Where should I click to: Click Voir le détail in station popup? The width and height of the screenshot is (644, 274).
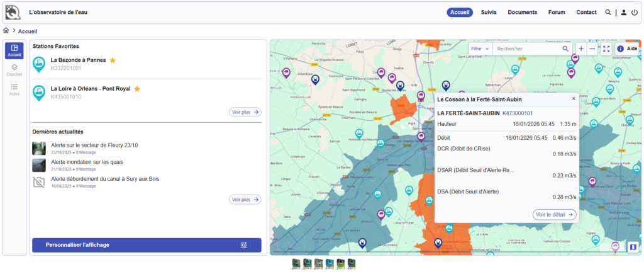point(554,214)
